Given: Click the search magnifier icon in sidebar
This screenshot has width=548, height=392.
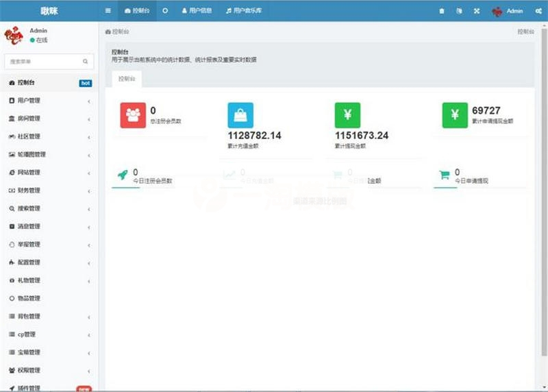Looking at the screenshot, I should [86, 62].
